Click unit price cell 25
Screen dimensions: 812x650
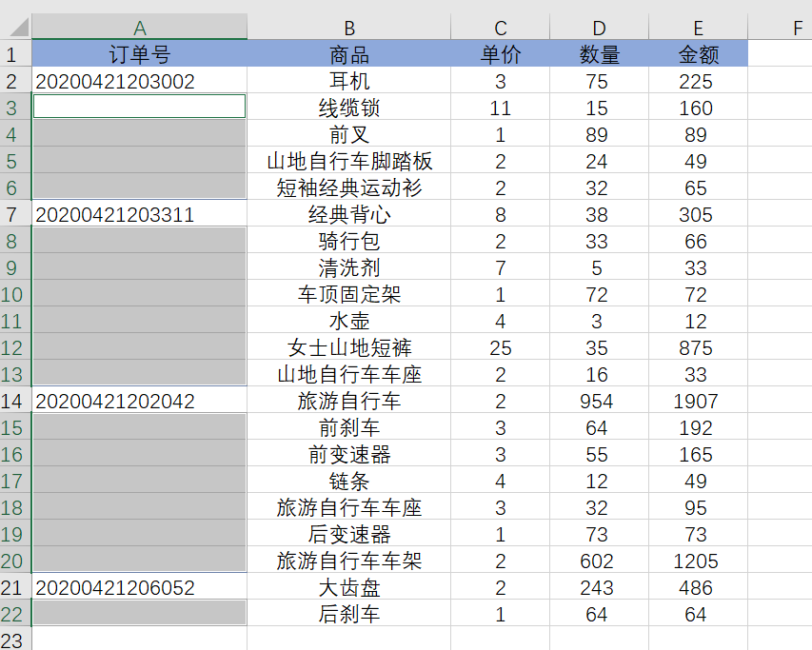[501, 347]
